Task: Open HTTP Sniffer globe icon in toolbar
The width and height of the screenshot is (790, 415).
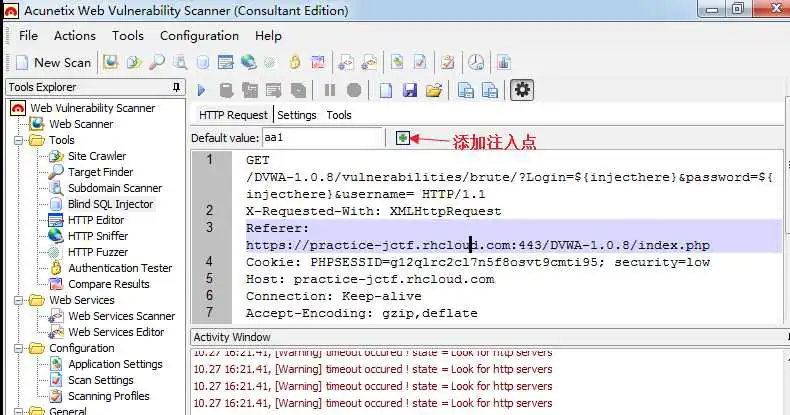Action: [x=248, y=62]
